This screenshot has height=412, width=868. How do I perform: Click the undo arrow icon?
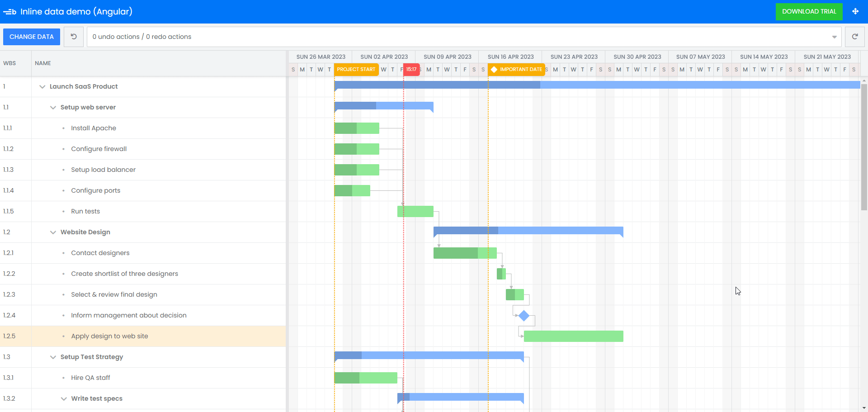(73, 37)
